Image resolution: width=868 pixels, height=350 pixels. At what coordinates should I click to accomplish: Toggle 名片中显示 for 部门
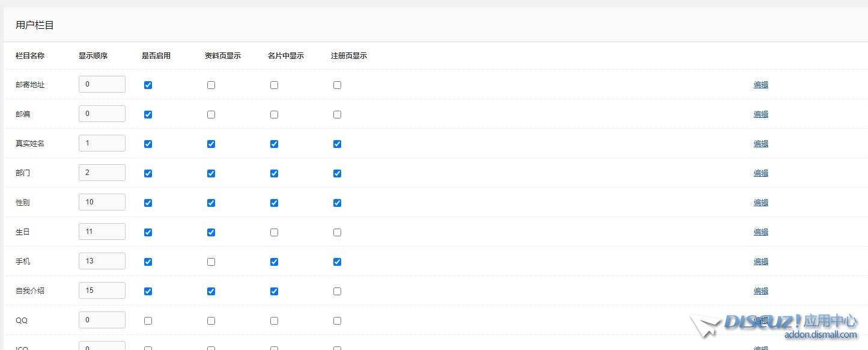274,173
